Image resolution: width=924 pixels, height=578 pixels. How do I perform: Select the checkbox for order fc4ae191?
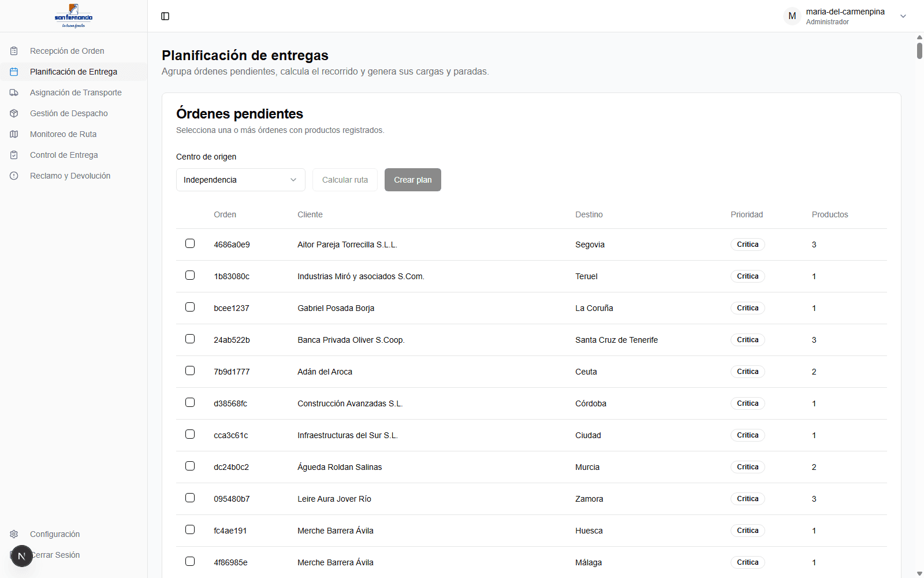click(190, 529)
